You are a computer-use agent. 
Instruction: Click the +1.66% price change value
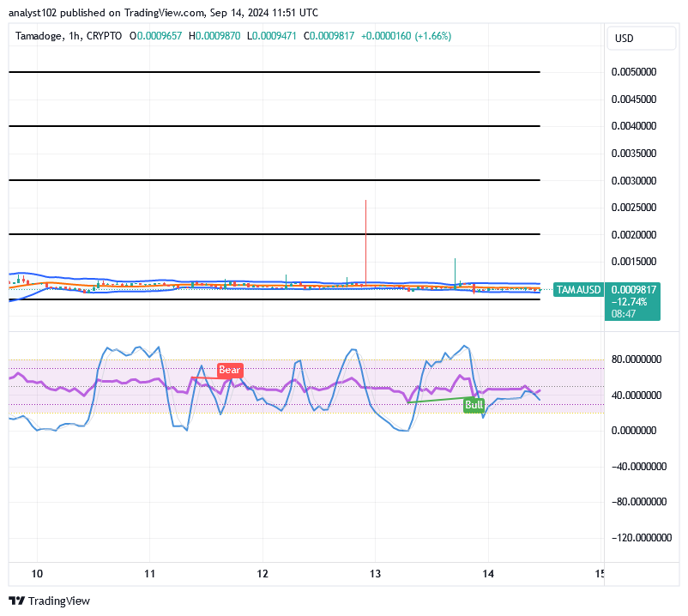point(432,35)
